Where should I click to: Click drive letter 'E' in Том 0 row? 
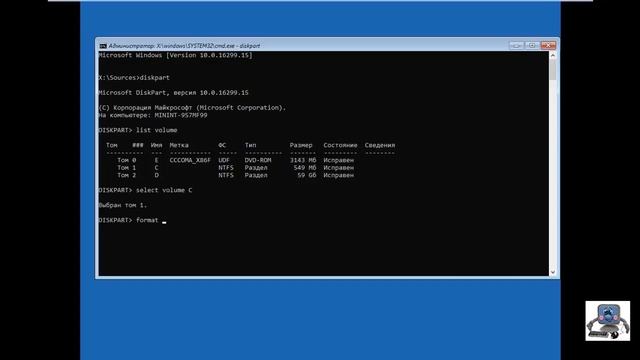156,160
